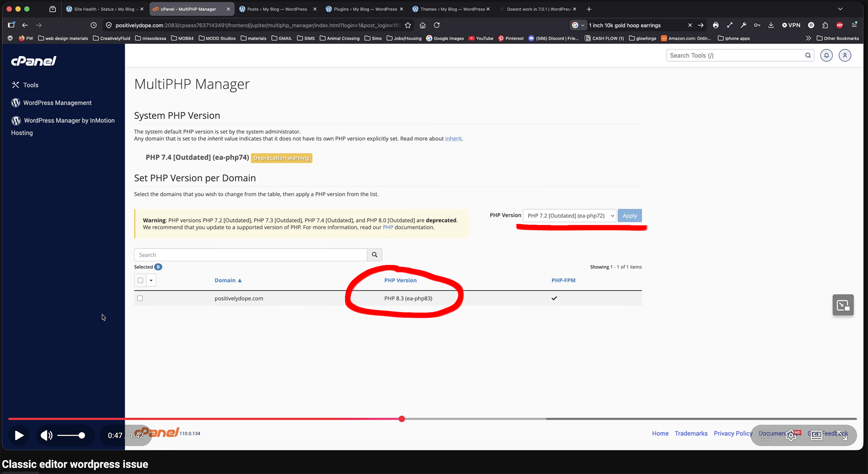Select the positivelydope.com row checkbox
The image size is (868, 474).
pos(140,298)
